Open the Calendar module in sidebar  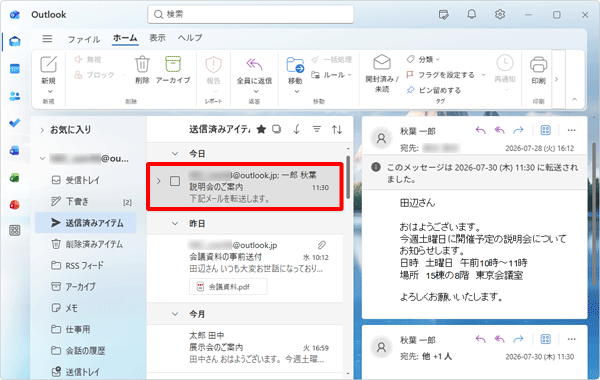pos(15,69)
